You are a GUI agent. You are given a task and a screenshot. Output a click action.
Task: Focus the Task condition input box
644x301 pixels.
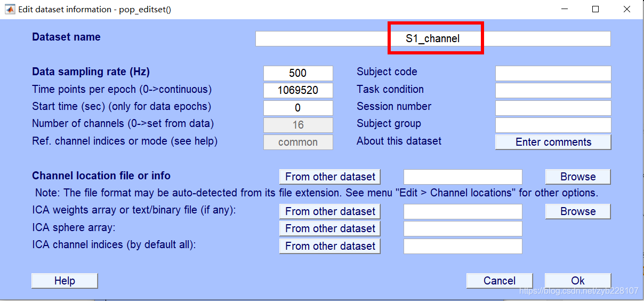tap(553, 90)
